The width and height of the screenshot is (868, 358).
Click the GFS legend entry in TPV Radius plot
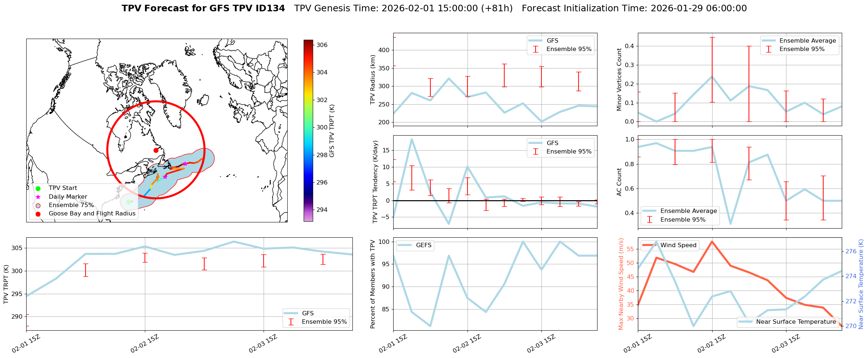552,41
